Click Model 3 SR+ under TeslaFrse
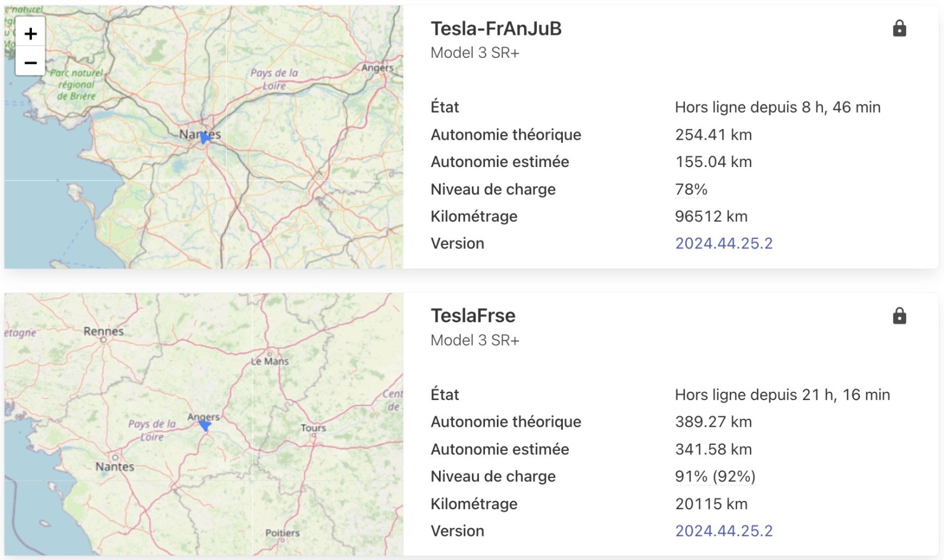Viewport: 944px width, 560px height. pyautogui.click(x=475, y=340)
